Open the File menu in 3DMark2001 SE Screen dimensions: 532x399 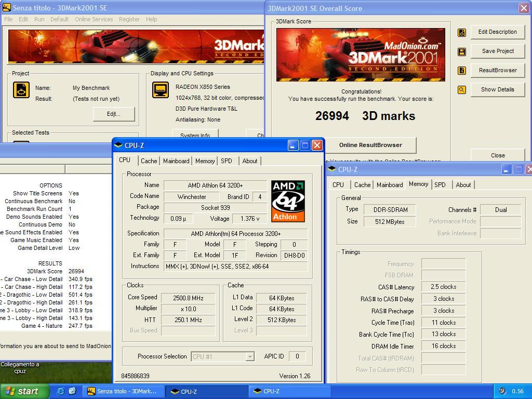(x=8, y=19)
